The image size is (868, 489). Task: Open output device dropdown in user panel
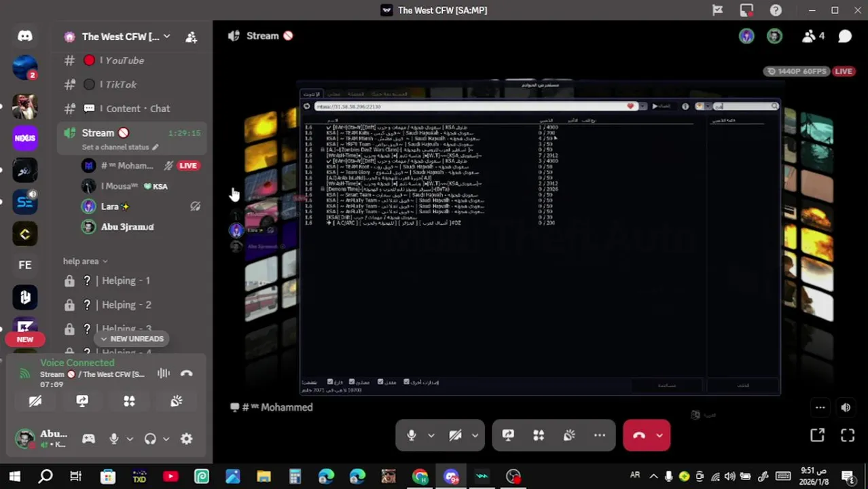(166, 439)
